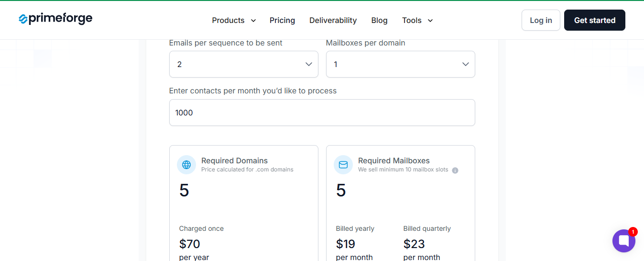
Task: Open Mailboxes per domain dropdown
Action: pos(401,64)
